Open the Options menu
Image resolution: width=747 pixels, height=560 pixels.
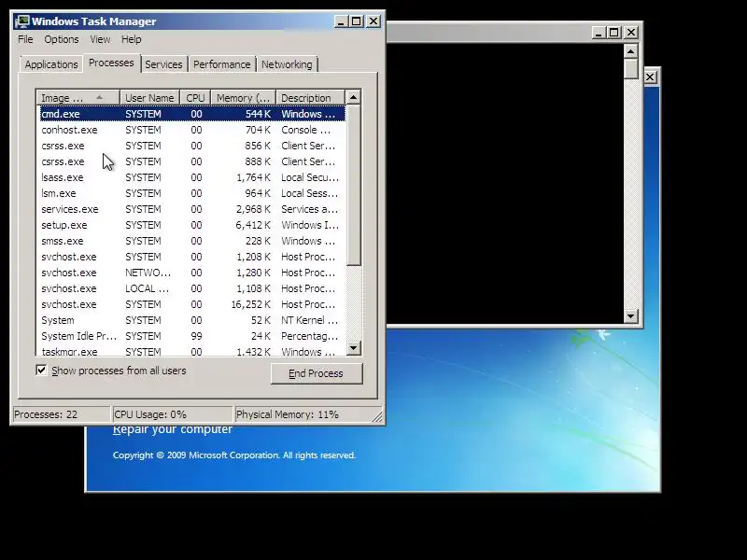coord(62,39)
